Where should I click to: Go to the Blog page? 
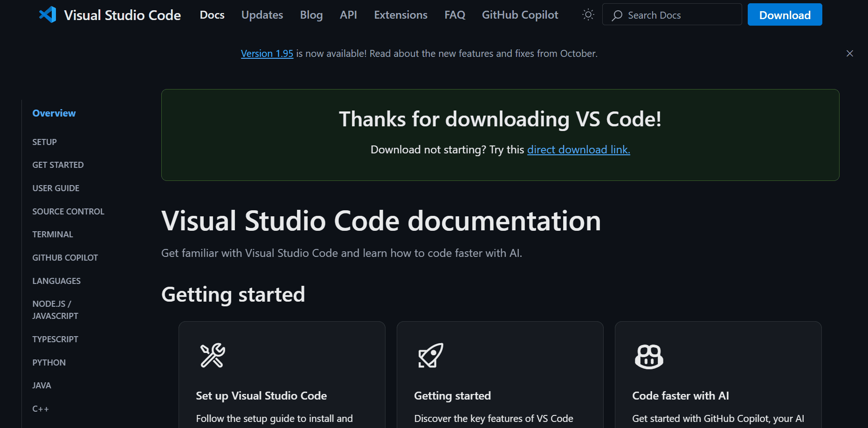tap(311, 15)
